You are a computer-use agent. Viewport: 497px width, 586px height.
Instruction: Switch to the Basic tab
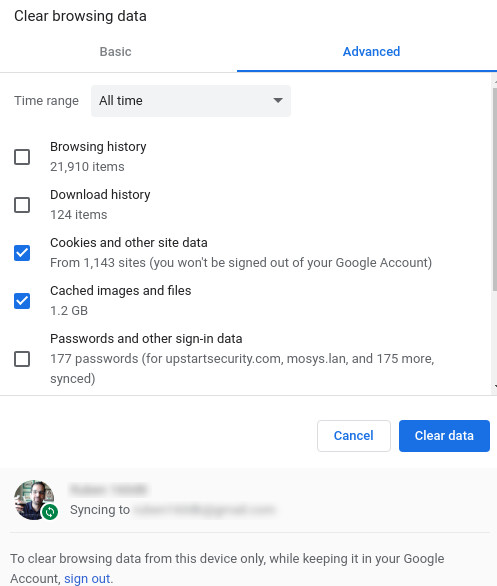pos(115,52)
